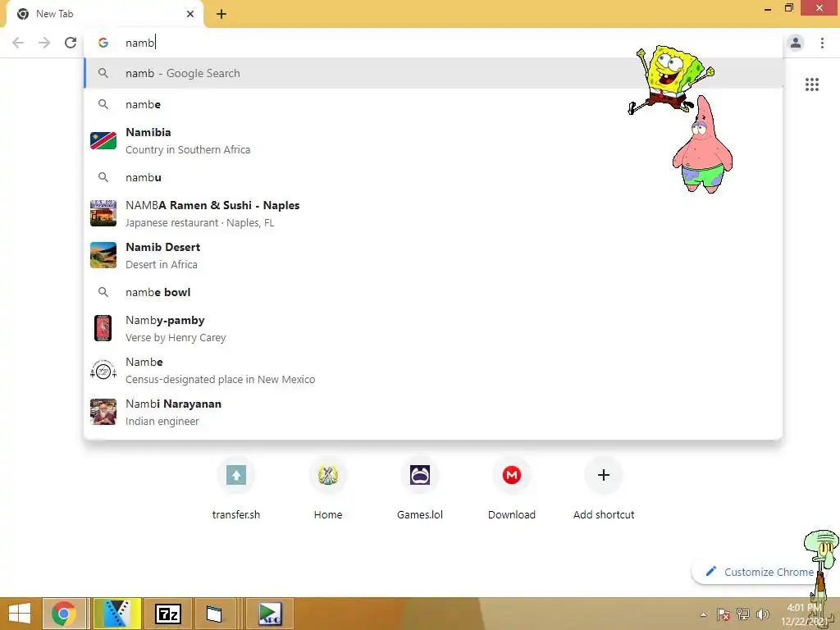Choose the 'nambe' search suggestion
840x630 pixels.
pos(433,104)
